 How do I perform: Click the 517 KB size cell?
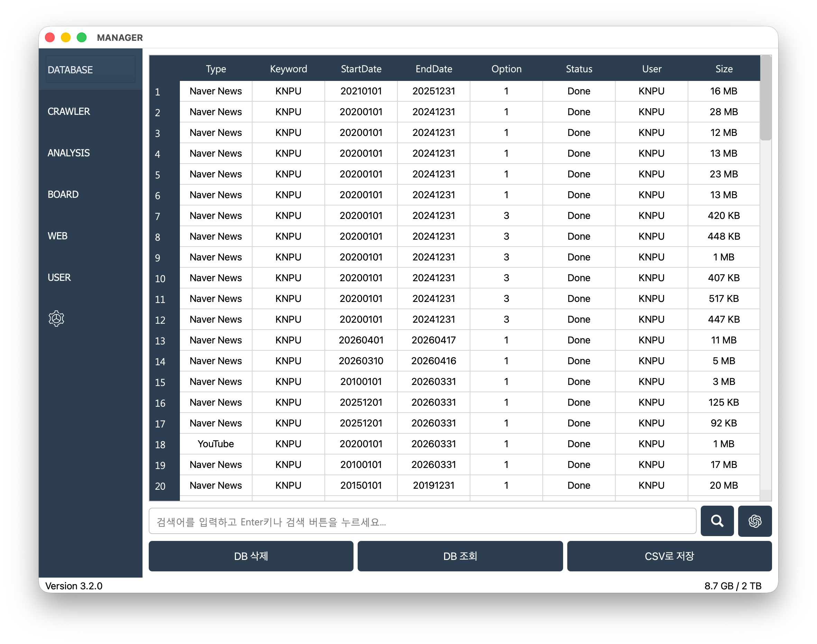[724, 298]
